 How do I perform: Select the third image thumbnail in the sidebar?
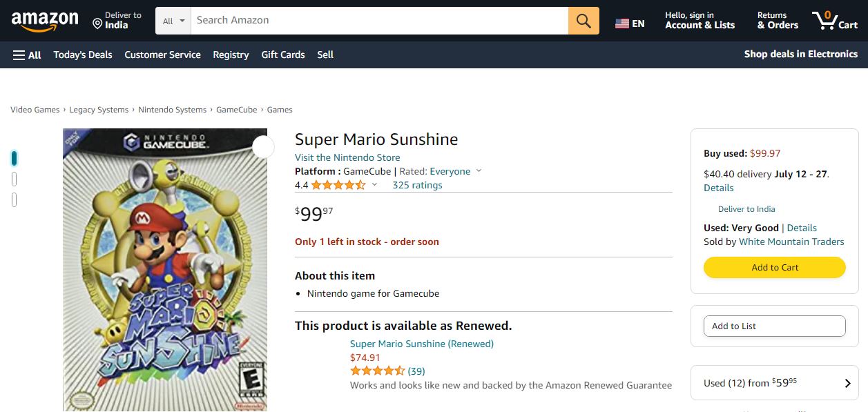click(14, 199)
